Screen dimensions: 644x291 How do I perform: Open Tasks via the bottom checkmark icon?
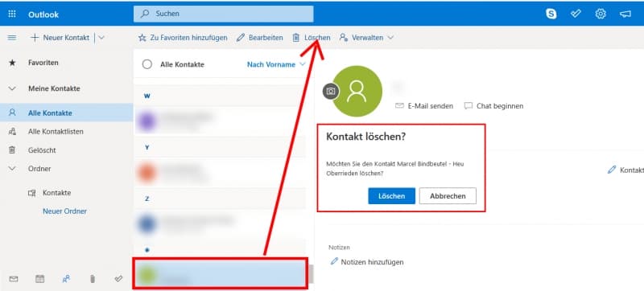coord(118,279)
